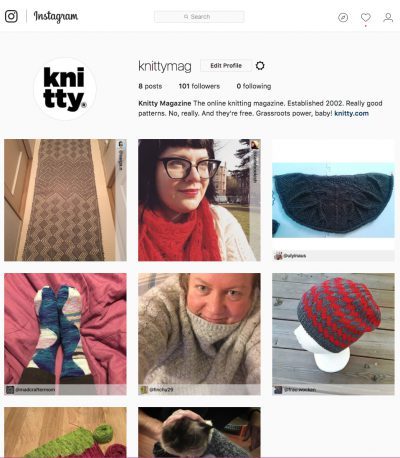Open the profile person icon

click(x=388, y=17)
